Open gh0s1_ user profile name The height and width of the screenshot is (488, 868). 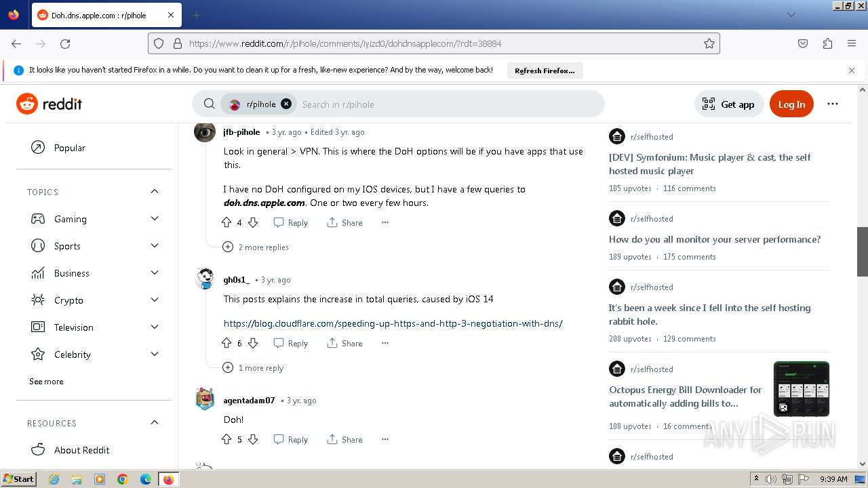tap(237, 279)
